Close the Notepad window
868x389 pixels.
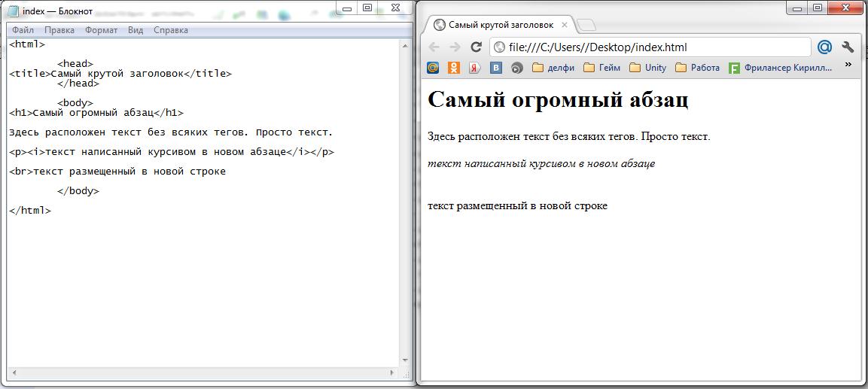(x=394, y=8)
